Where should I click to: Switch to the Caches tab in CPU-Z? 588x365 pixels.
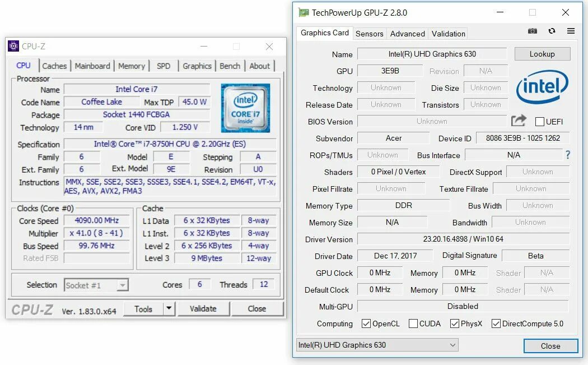tap(54, 66)
